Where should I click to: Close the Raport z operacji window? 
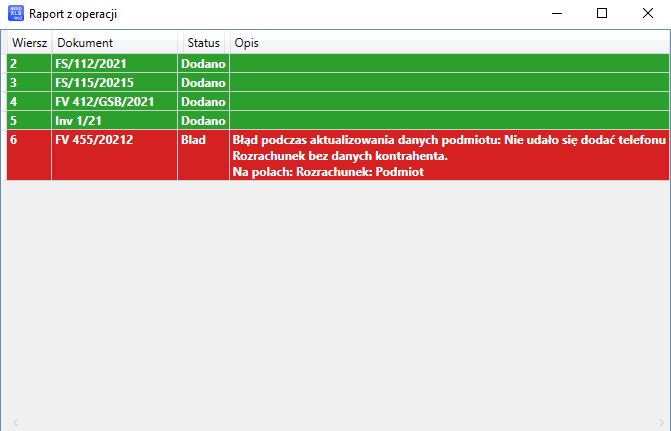(x=647, y=14)
